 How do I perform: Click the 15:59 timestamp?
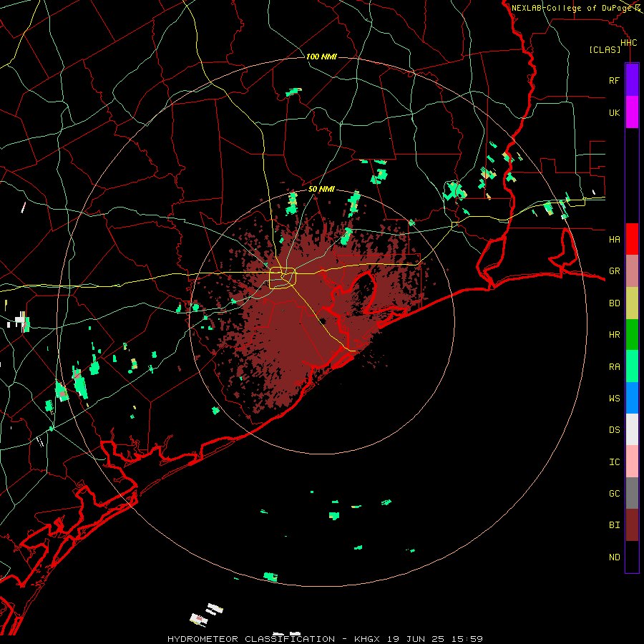465,639
